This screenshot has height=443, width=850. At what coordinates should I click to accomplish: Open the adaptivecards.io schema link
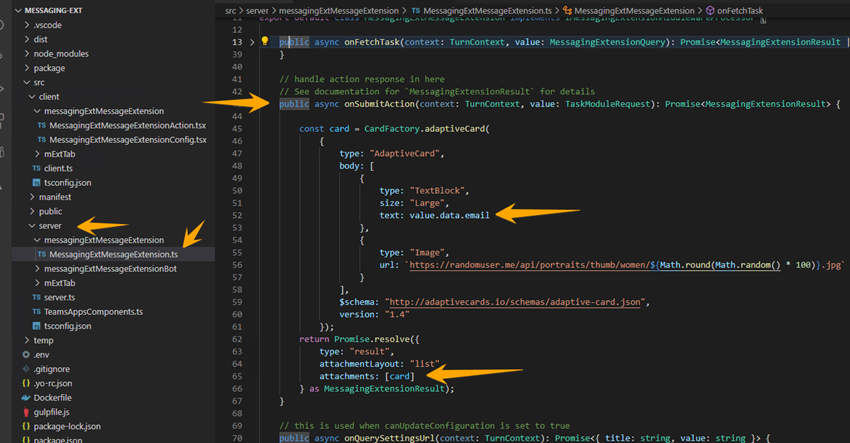(515, 302)
